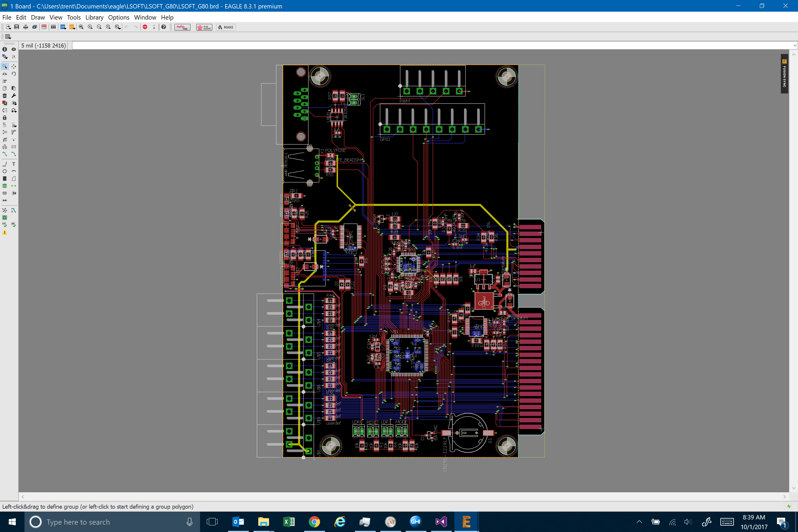Image resolution: width=798 pixels, height=532 pixels.
Task: Select the filled Rectangle tool
Action: point(5,178)
